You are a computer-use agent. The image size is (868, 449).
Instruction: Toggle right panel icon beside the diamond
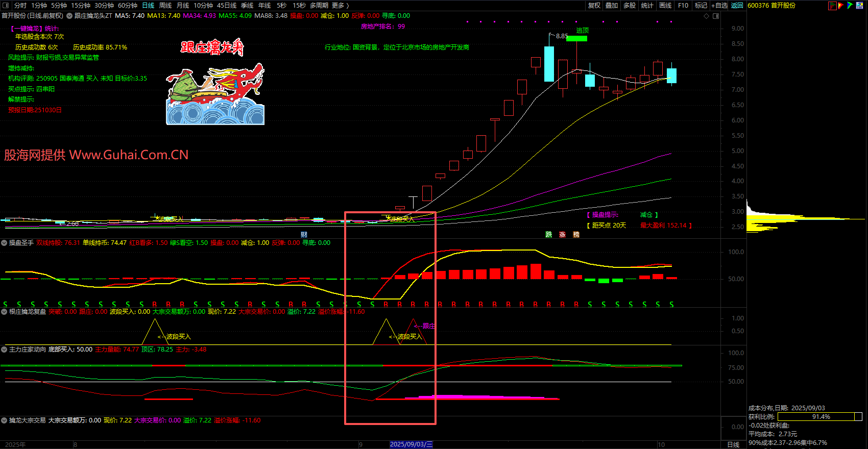point(716,16)
